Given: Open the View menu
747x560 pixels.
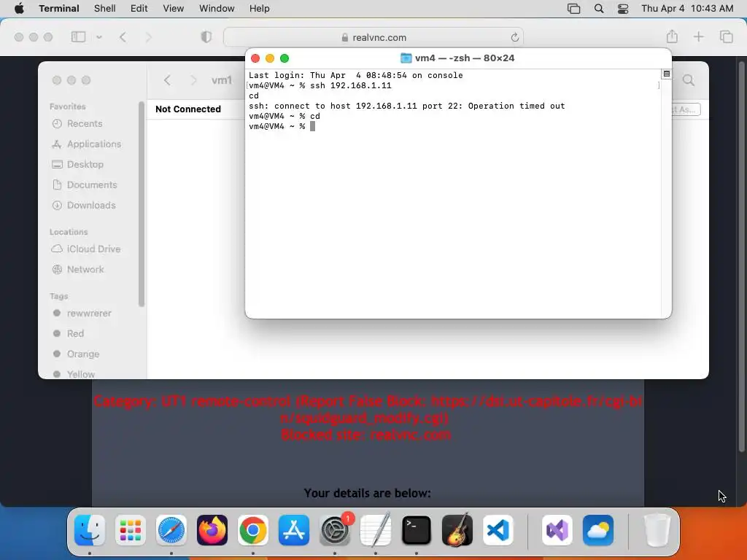Looking at the screenshot, I should tap(174, 8).
